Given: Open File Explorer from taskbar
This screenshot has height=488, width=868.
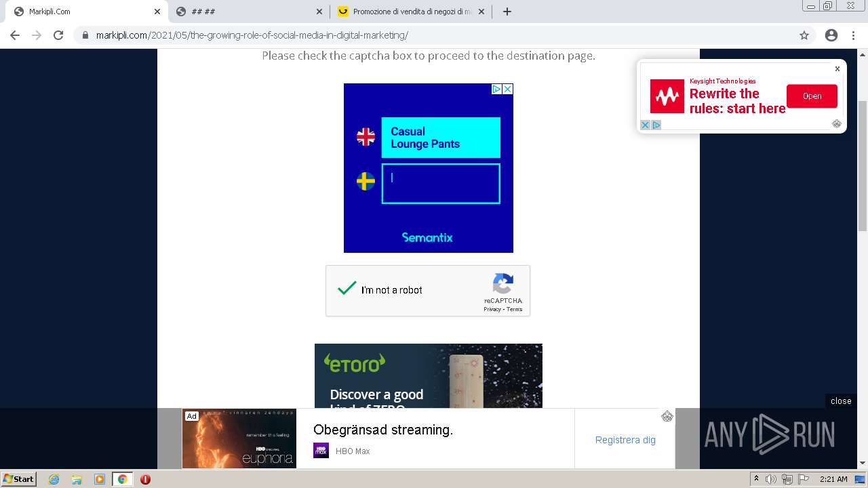Looking at the screenshot, I should pyautogui.click(x=77, y=479).
